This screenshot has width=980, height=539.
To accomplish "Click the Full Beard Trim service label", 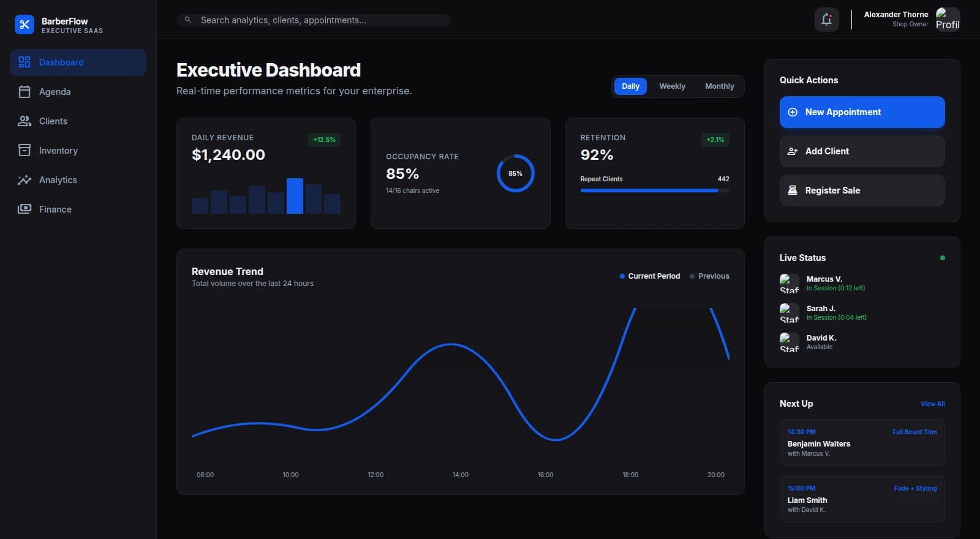I will pyautogui.click(x=914, y=432).
